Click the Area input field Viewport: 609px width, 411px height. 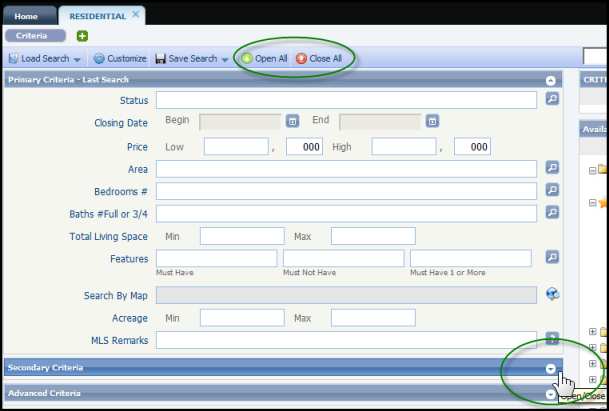pos(346,169)
